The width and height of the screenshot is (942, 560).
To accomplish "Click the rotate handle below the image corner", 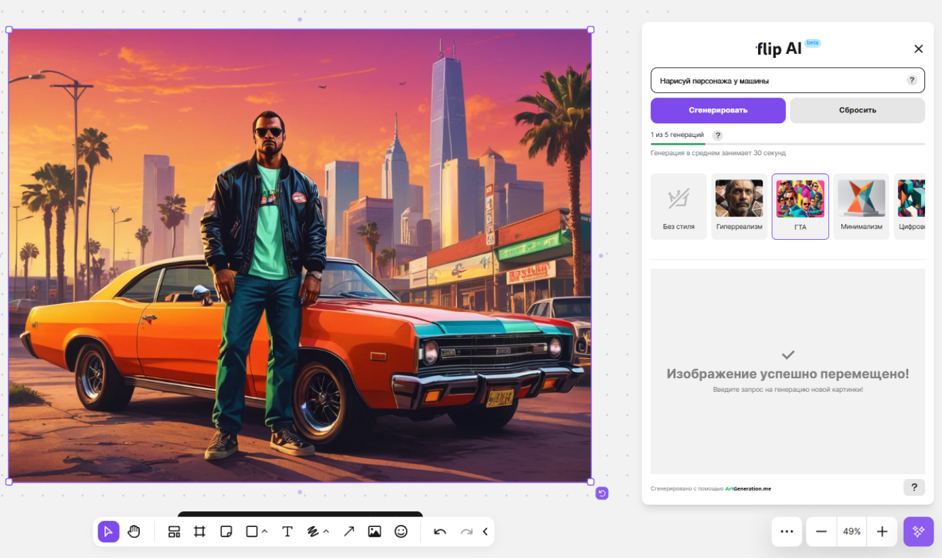I will 602,494.
